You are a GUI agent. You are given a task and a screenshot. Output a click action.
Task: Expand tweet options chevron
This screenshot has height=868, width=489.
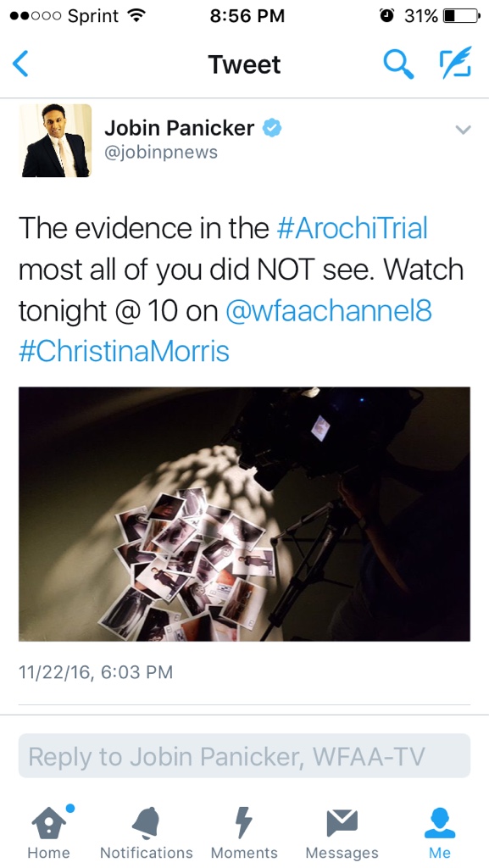pyautogui.click(x=463, y=130)
